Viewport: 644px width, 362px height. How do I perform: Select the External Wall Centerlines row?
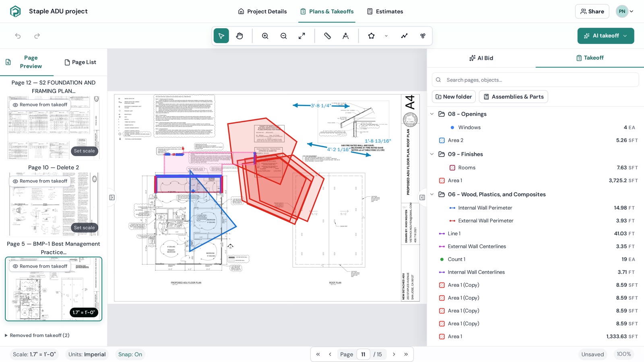(x=535, y=247)
